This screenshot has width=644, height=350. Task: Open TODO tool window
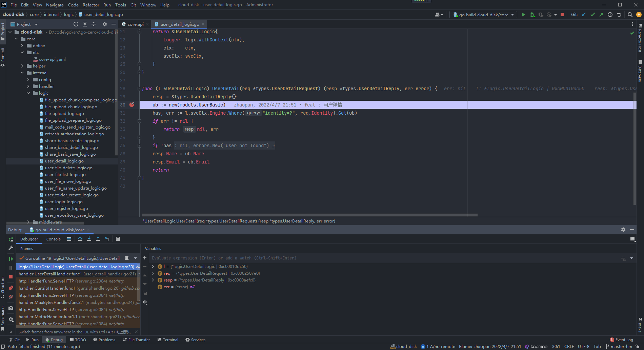78,339
